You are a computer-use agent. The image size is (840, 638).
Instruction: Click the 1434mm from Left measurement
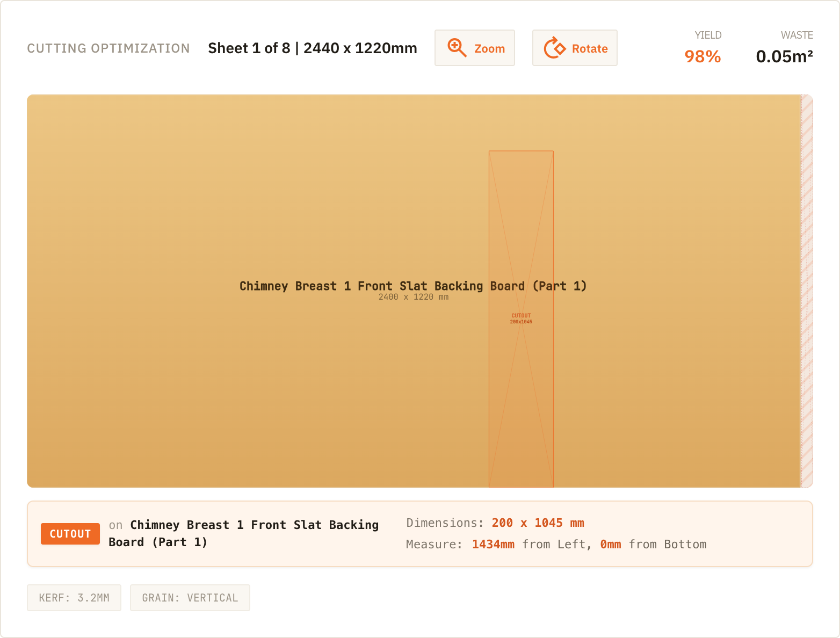pyautogui.click(x=532, y=545)
